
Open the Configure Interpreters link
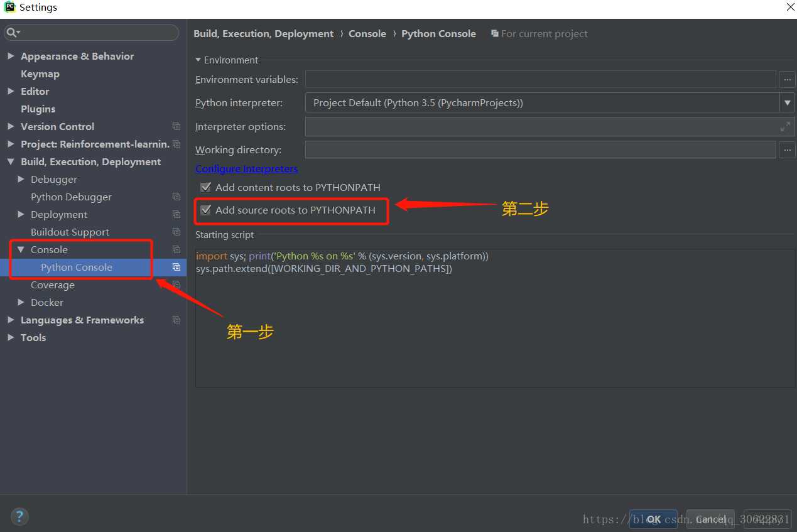(247, 168)
